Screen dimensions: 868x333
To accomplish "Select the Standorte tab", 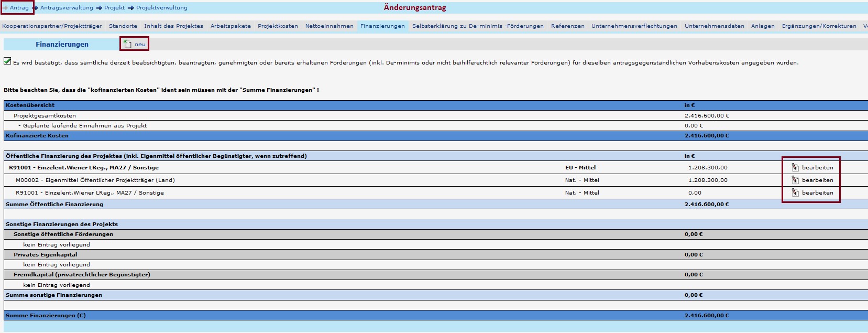I will coord(123,26).
